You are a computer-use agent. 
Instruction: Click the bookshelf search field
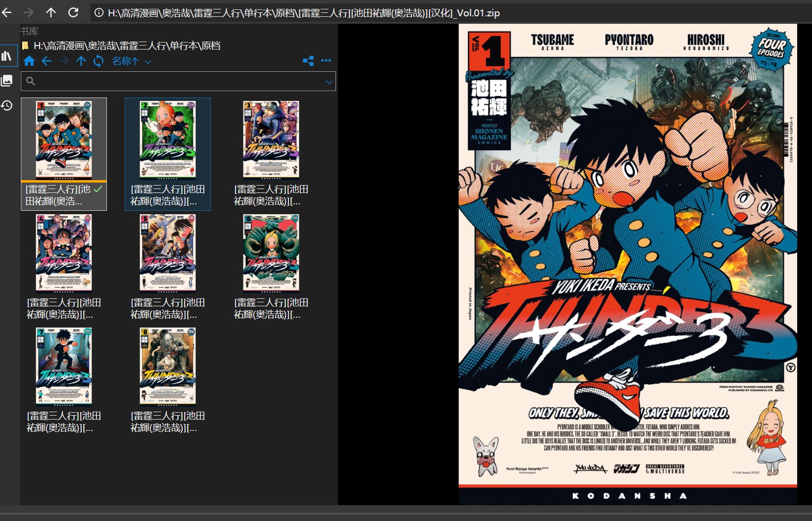click(x=178, y=81)
